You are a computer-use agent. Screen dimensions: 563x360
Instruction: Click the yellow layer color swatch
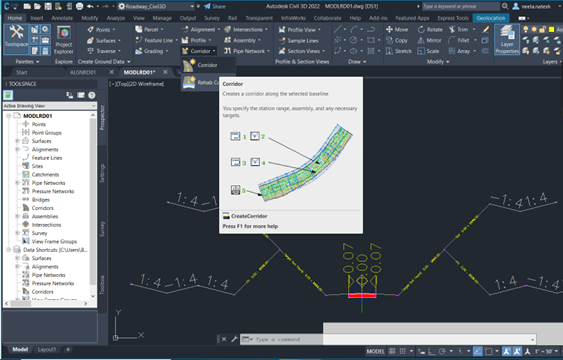tap(552, 29)
